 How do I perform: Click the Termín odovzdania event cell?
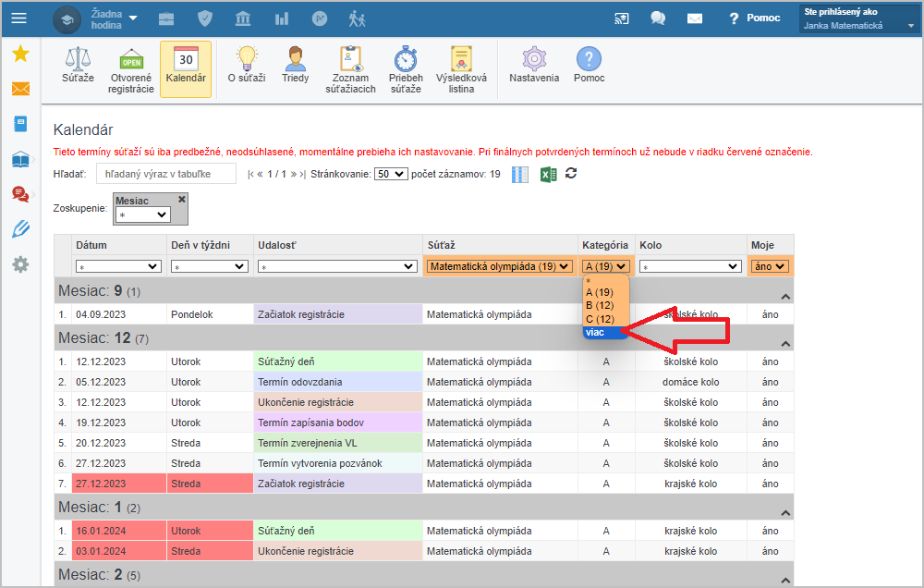337,382
